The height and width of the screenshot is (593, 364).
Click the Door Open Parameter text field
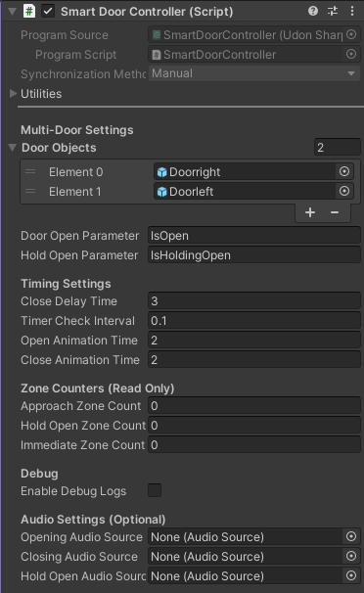click(254, 236)
